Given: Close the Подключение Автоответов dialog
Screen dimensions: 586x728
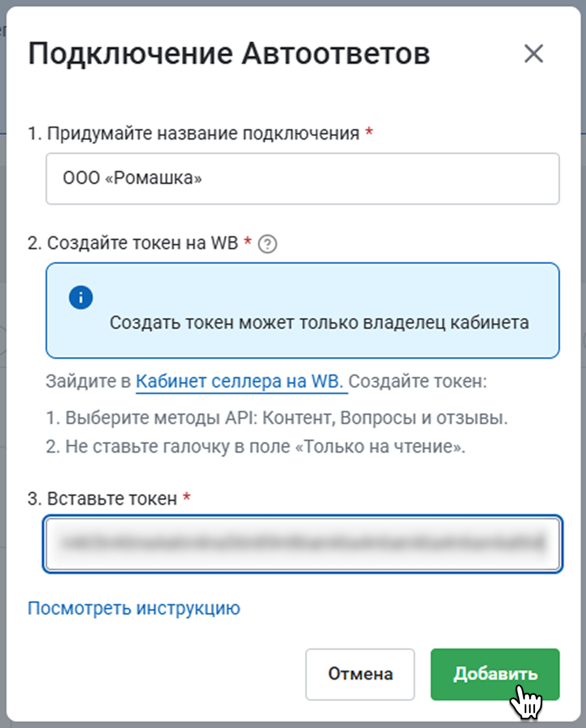Looking at the screenshot, I should [x=534, y=54].
